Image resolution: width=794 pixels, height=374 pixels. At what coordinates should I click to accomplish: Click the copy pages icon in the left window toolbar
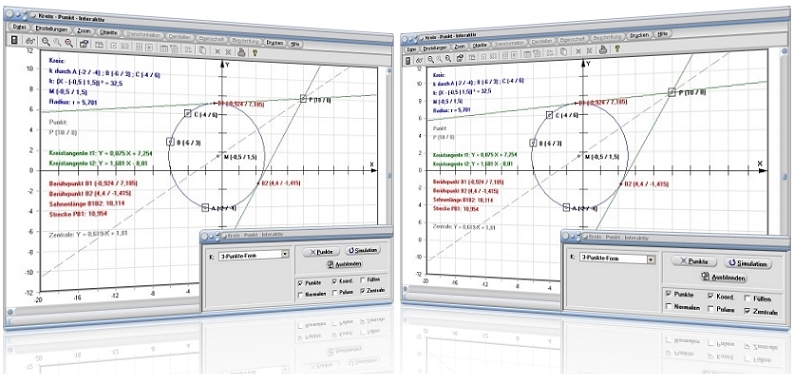pos(202,50)
